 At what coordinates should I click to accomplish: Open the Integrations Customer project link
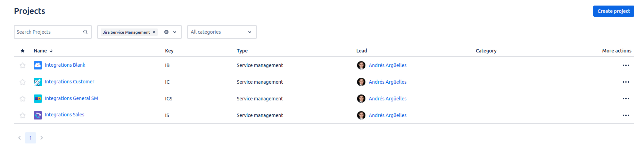(x=69, y=82)
